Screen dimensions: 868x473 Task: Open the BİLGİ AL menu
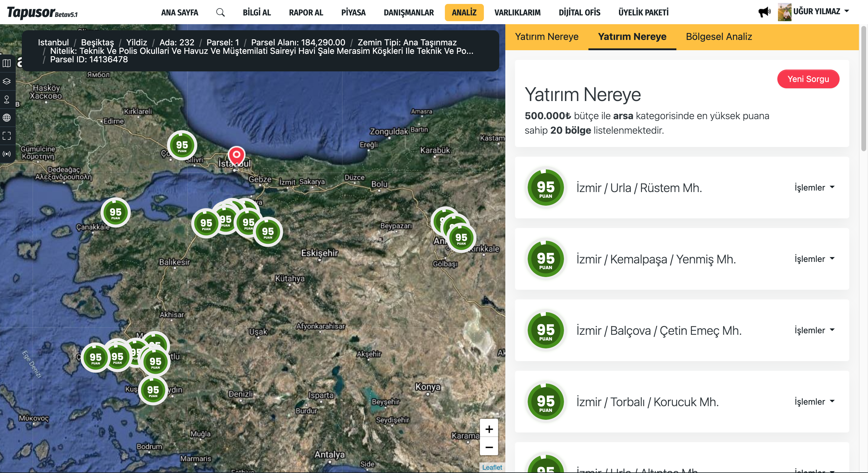257,12
